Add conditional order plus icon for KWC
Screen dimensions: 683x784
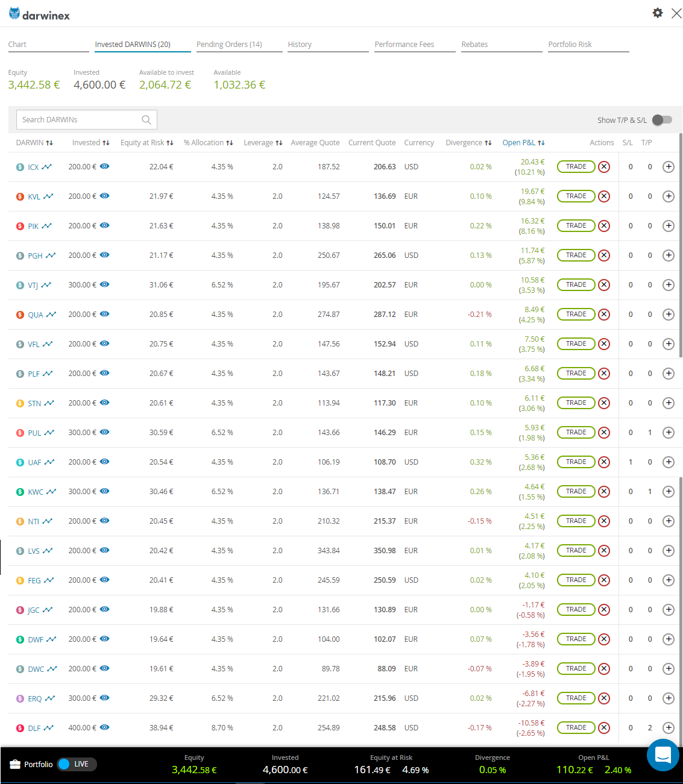pyautogui.click(x=669, y=492)
